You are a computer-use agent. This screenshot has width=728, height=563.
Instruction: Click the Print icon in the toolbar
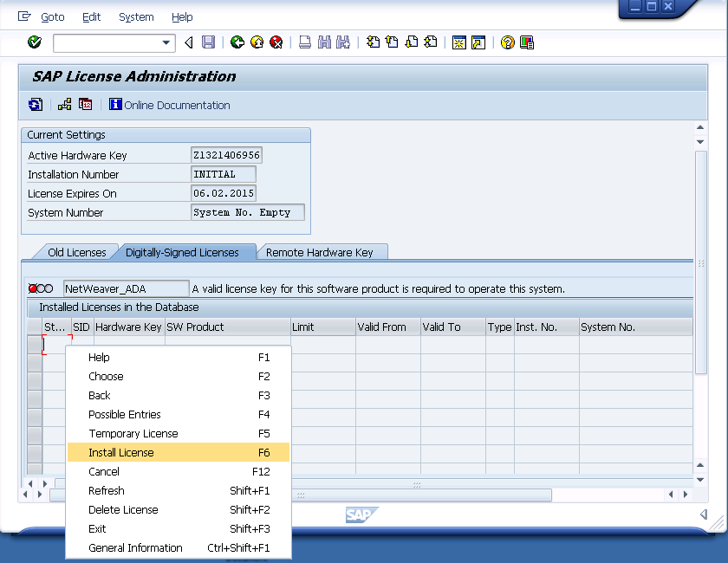pyautogui.click(x=305, y=42)
